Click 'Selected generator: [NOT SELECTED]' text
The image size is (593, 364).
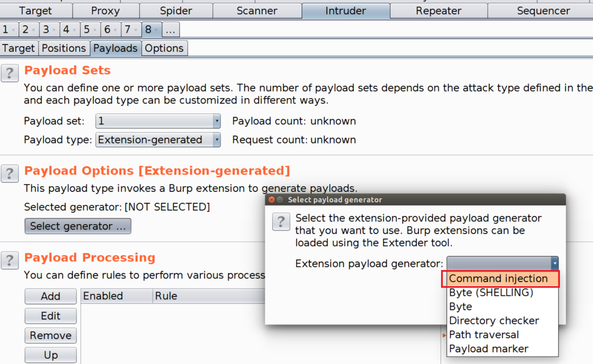[x=117, y=207]
